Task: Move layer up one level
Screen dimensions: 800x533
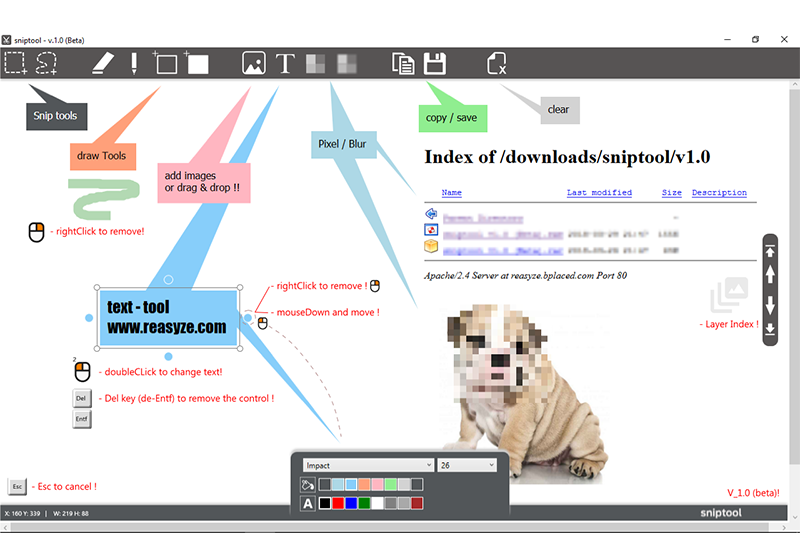Action: click(x=770, y=274)
